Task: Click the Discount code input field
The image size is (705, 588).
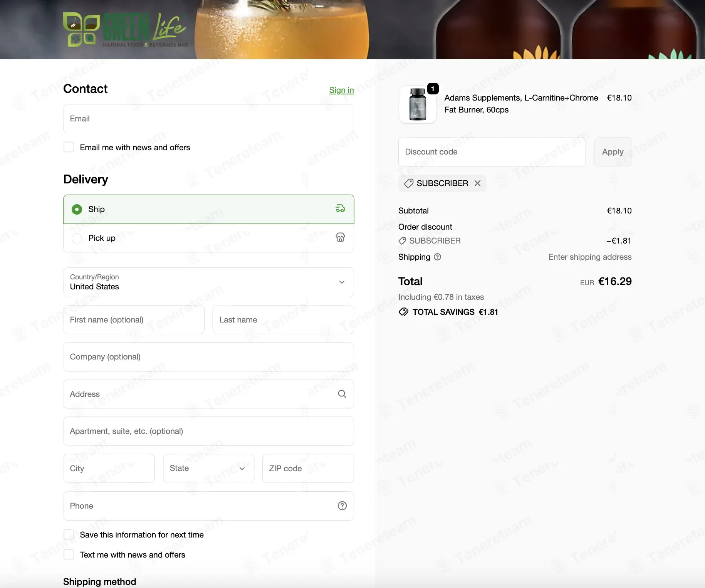Action: click(x=492, y=152)
